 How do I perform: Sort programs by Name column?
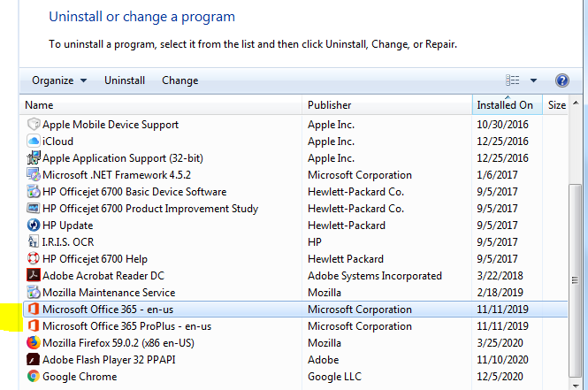click(159, 105)
